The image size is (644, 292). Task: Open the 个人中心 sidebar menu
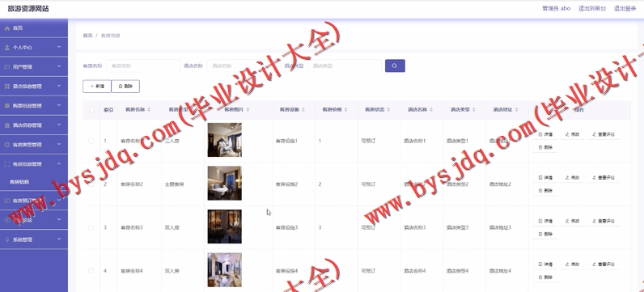click(34, 48)
